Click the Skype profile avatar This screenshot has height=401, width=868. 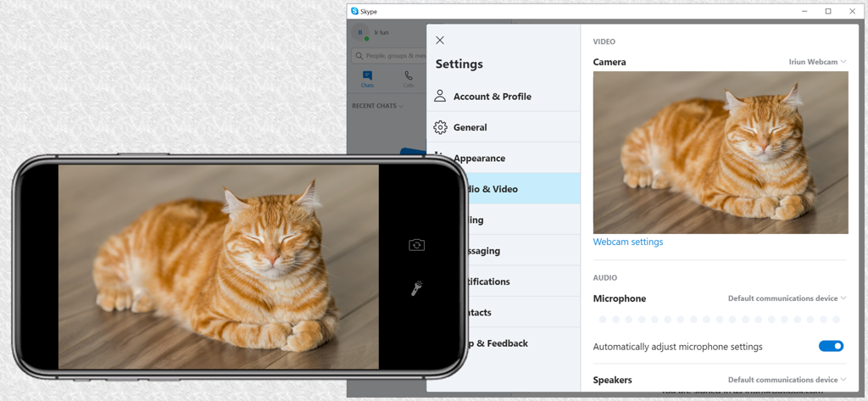(359, 33)
